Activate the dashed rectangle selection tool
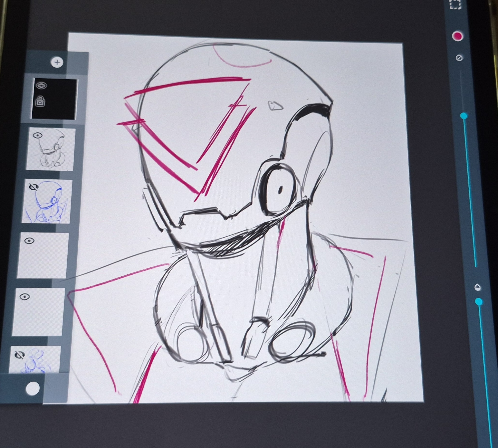 tap(455, 4)
